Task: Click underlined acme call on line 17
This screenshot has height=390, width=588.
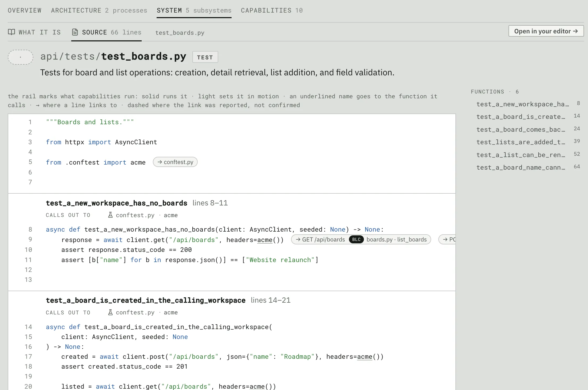Action: pos(365,357)
